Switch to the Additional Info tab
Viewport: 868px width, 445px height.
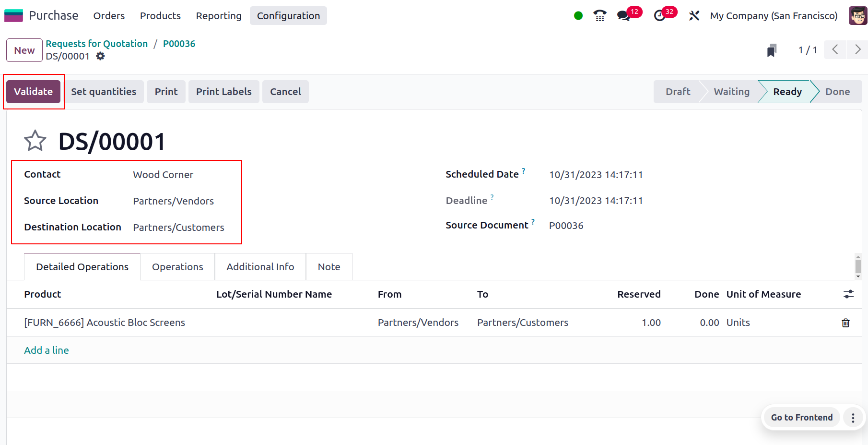click(x=260, y=267)
